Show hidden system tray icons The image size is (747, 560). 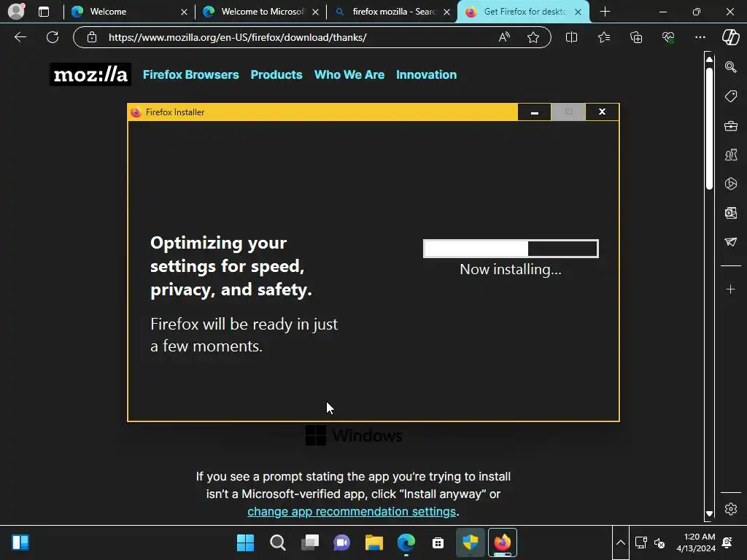pos(620,542)
